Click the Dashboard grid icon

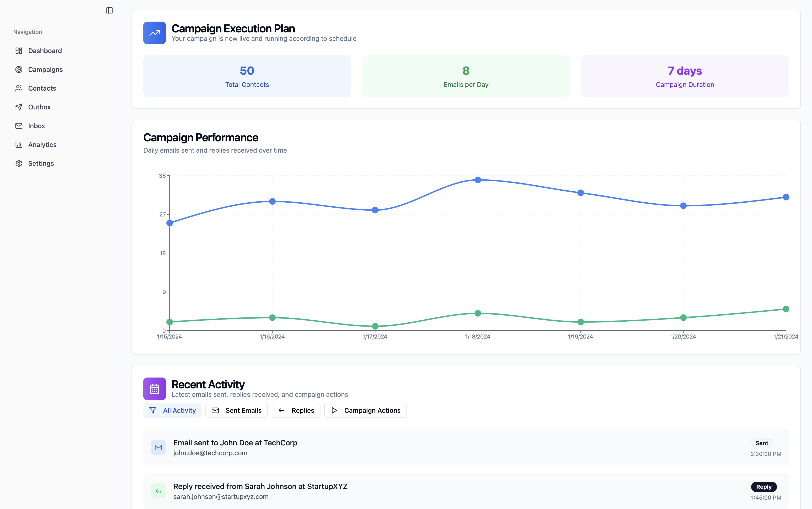tap(19, 51)
